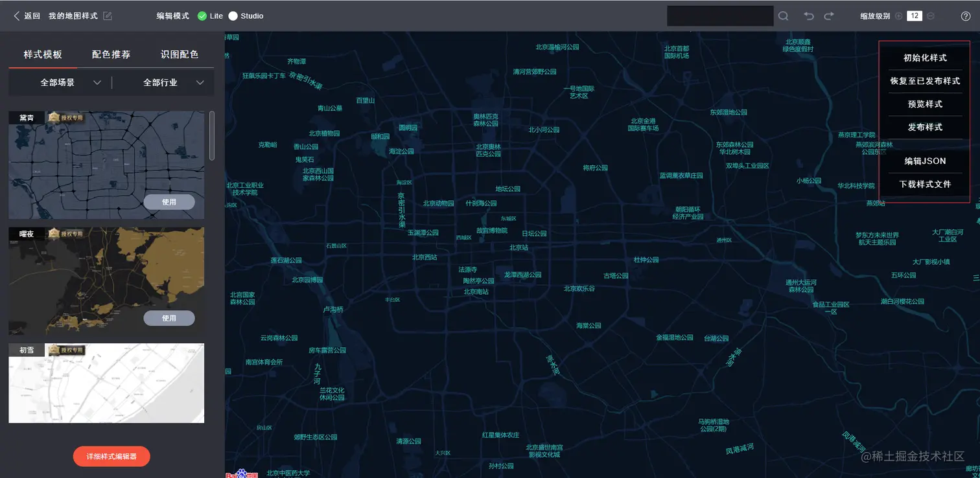Click the 卢沟桥 label on the map
980x478 pixels.
(334, 310)
